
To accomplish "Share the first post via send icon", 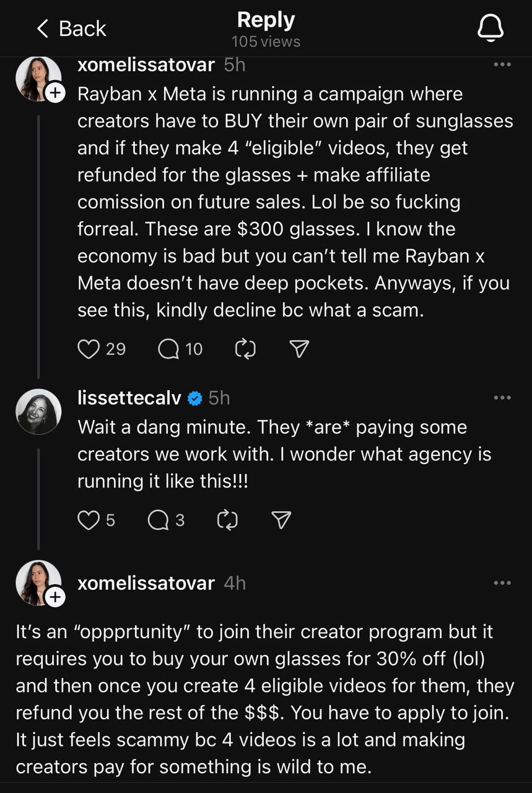I will coord(299,349).
